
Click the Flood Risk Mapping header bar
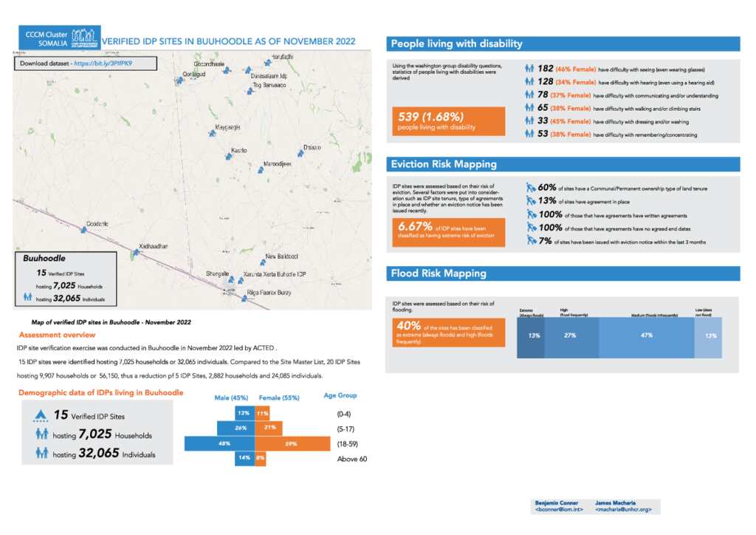coord(563,273)
